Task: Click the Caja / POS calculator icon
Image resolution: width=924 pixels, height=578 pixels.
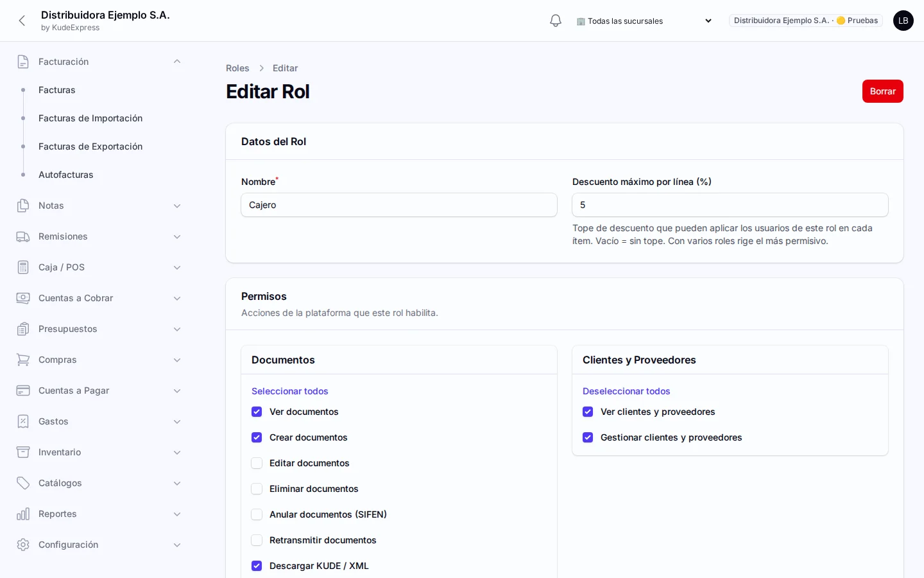Action: click(x=23, y=267)
